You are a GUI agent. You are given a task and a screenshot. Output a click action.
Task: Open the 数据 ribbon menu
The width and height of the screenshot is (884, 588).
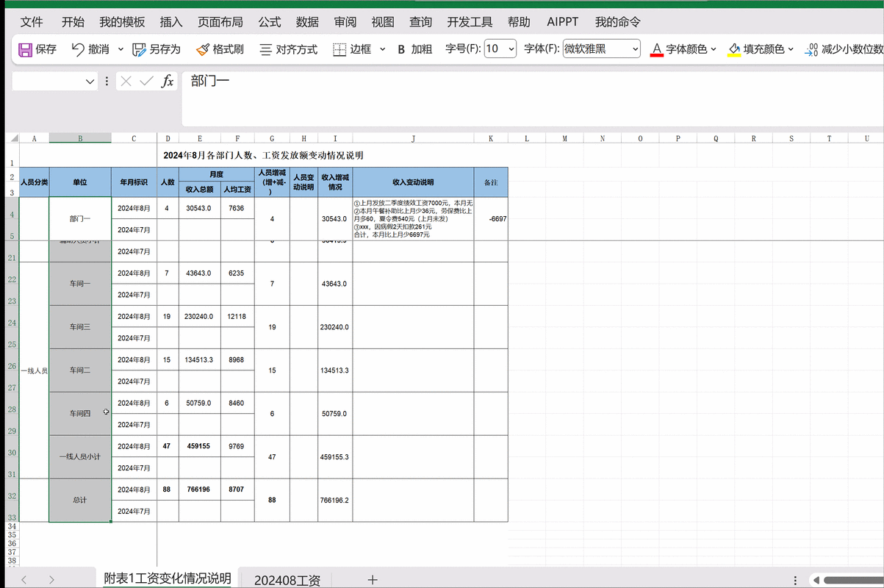[307, 22]
